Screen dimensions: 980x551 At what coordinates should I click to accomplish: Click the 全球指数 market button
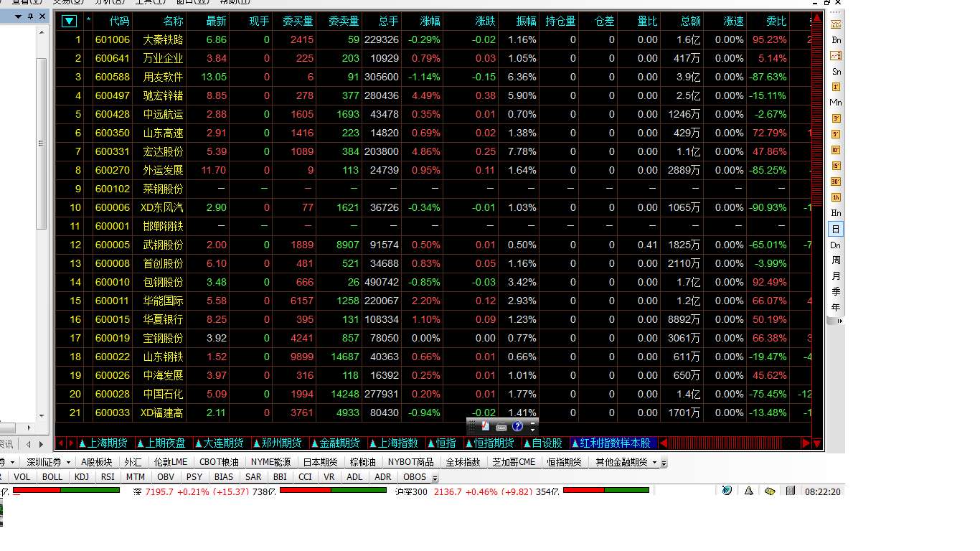pyautogui.click(x=463, y=462)
